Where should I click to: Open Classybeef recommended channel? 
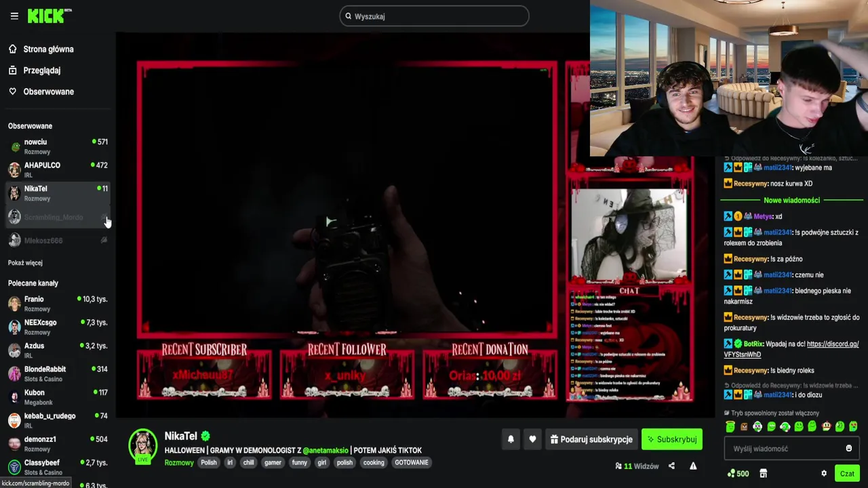pos(58,467)
